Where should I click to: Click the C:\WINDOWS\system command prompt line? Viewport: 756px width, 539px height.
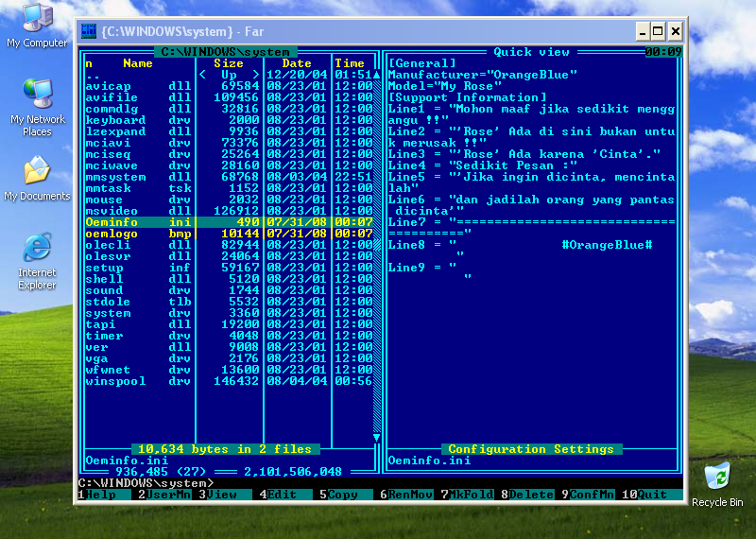[381, 483]
